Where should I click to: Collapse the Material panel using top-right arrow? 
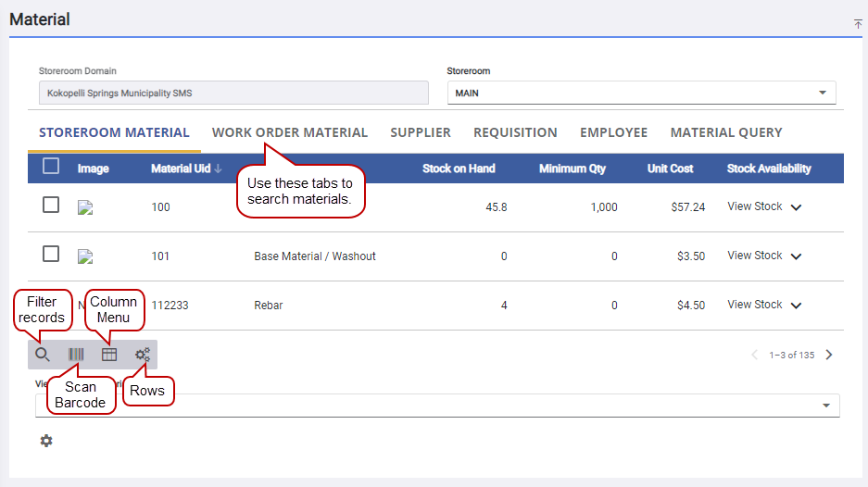point(858,24)
